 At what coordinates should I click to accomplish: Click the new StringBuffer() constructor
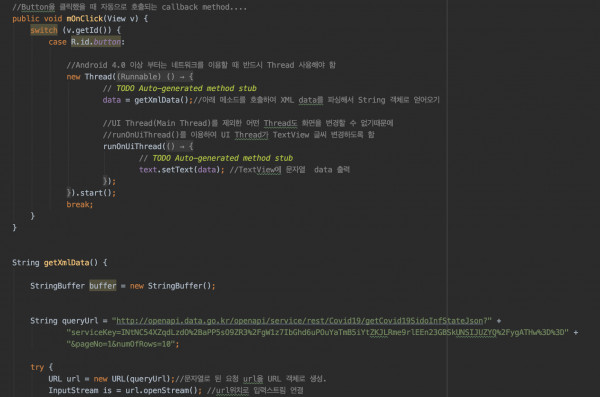pos(172,286)
